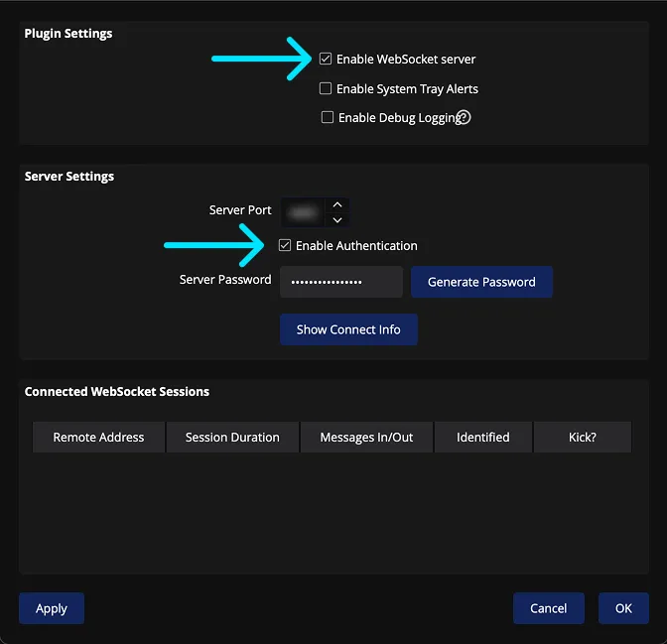Focus the Server Port number field

(304, 212)
